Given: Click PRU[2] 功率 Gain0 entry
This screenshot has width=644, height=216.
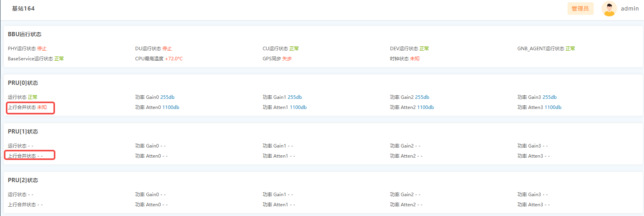Looking at the screenshot, I should 151,195.
